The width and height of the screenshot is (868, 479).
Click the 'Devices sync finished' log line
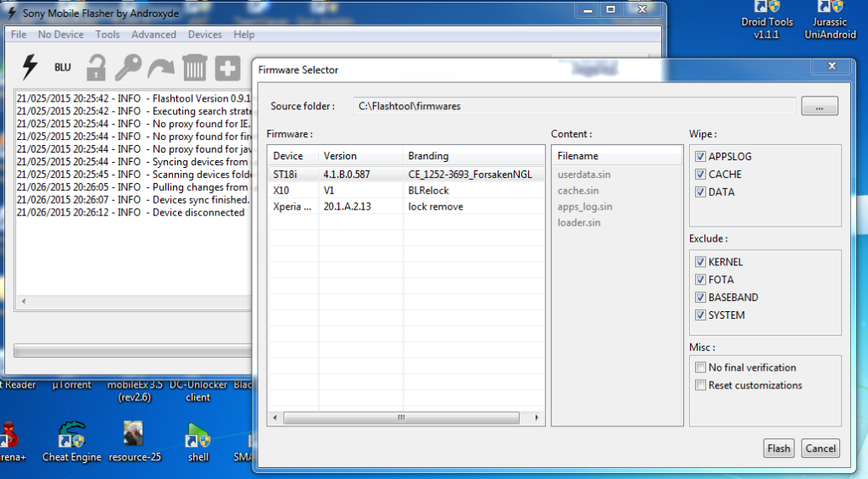[133, 200]
